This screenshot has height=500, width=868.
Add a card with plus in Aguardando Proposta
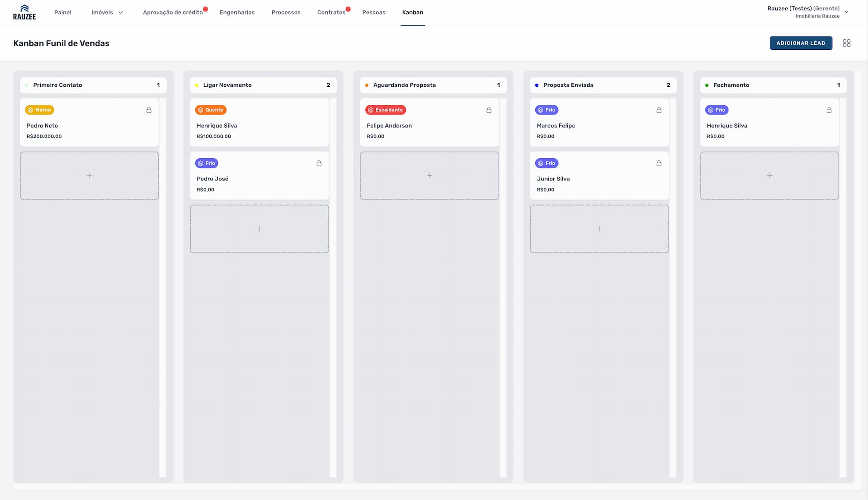[x=429, y=175]
